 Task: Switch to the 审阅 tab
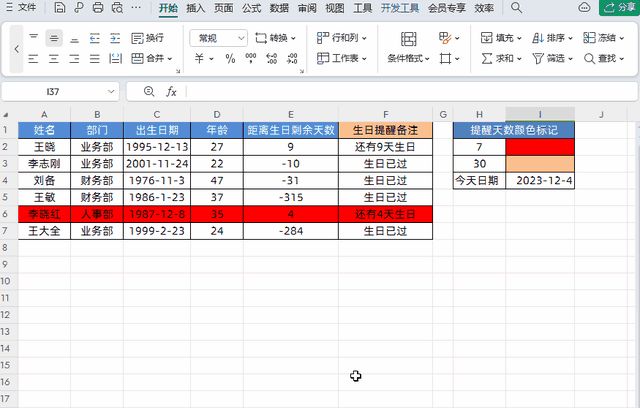tap(307, 8)
